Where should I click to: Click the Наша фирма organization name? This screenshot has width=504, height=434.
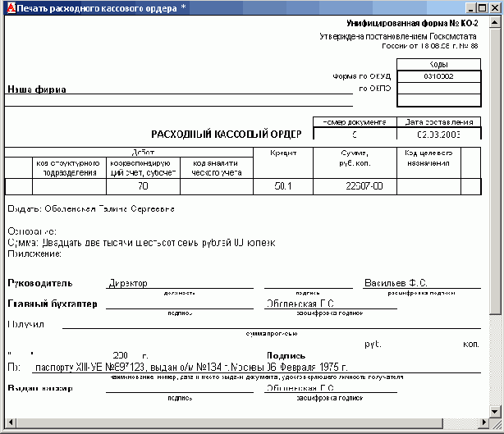pos(37,89)
